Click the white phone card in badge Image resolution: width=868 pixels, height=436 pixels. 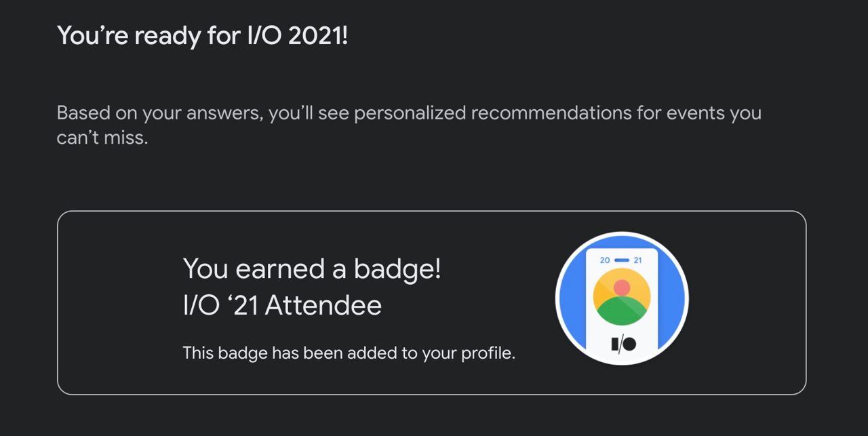click(x=622, y=305)
